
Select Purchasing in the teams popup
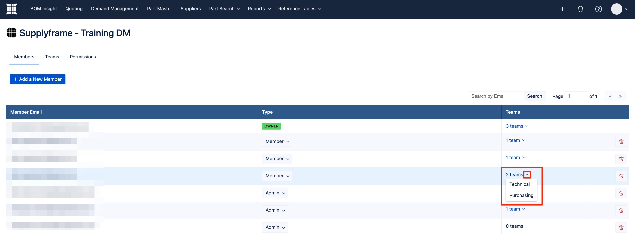click(x=521, y=195)
